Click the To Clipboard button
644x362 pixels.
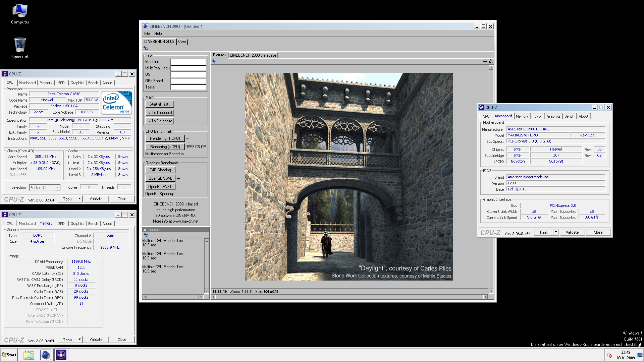click(160, 113)
